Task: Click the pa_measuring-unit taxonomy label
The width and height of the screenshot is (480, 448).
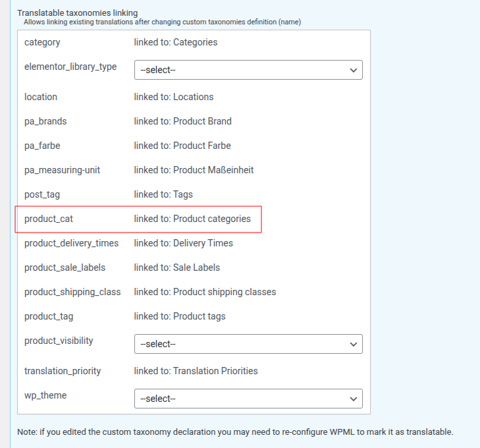Action: pyautogui.click(x=63, y=170)
